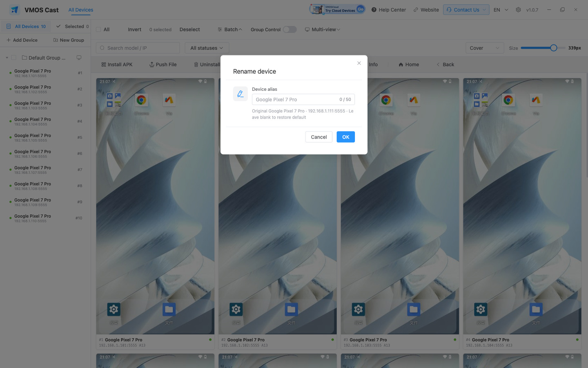Click Cancel in the Rename device dialog
The height and width of the screenshot is (368, 588).
pyautogui.click(x=319, y=137)
